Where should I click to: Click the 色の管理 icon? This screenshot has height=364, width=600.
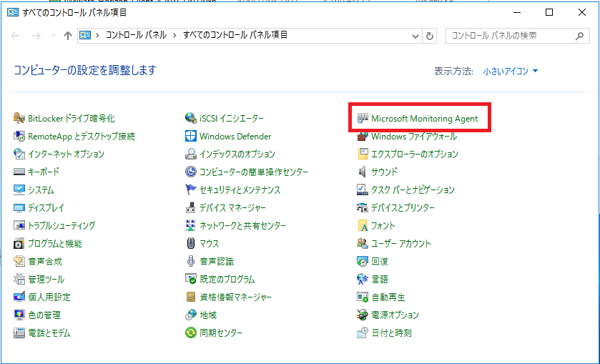click(19, 315)
